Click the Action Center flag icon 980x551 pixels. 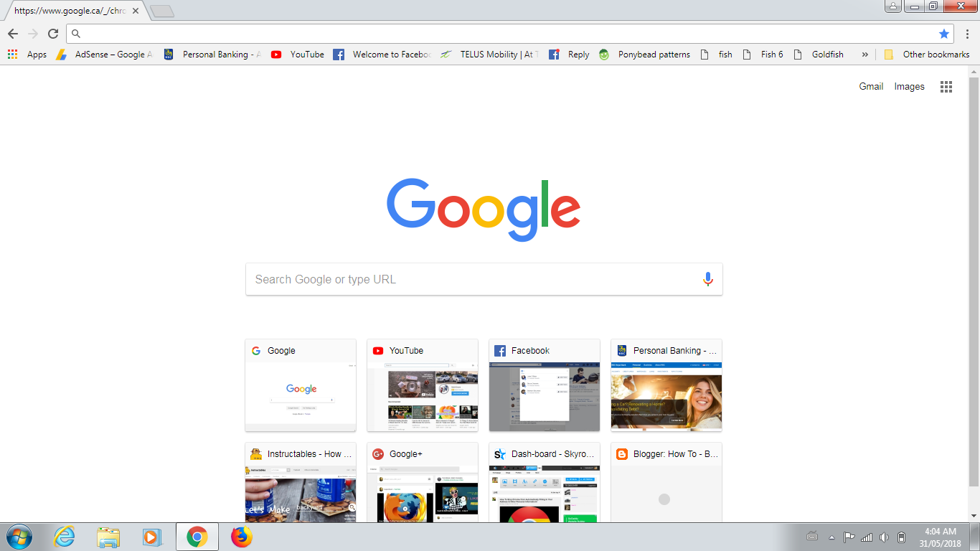pyautogui.click(x=849, y=537)
